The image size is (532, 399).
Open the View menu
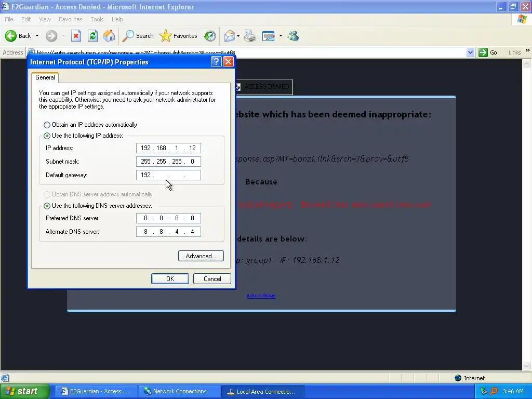coord(45,19)
